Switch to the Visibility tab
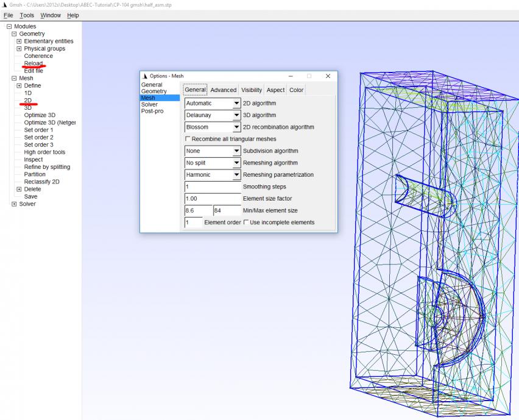 (x=252, y=90)
